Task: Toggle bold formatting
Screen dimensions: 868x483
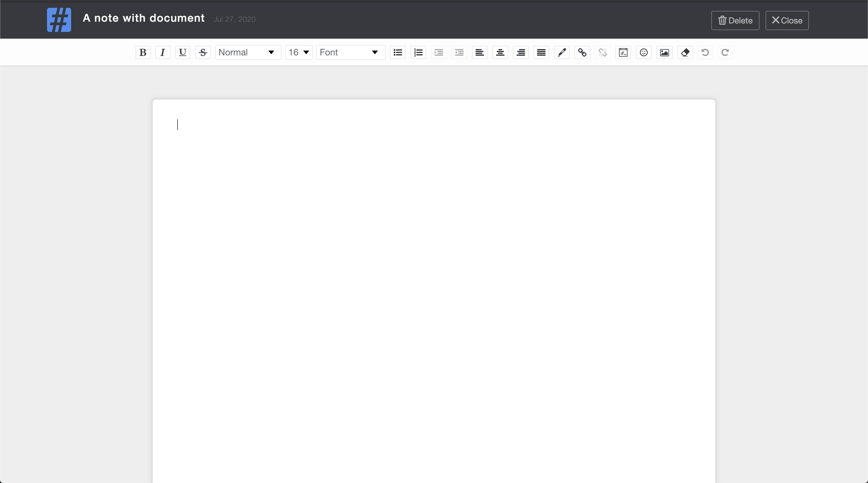Action: coord(143,52)
